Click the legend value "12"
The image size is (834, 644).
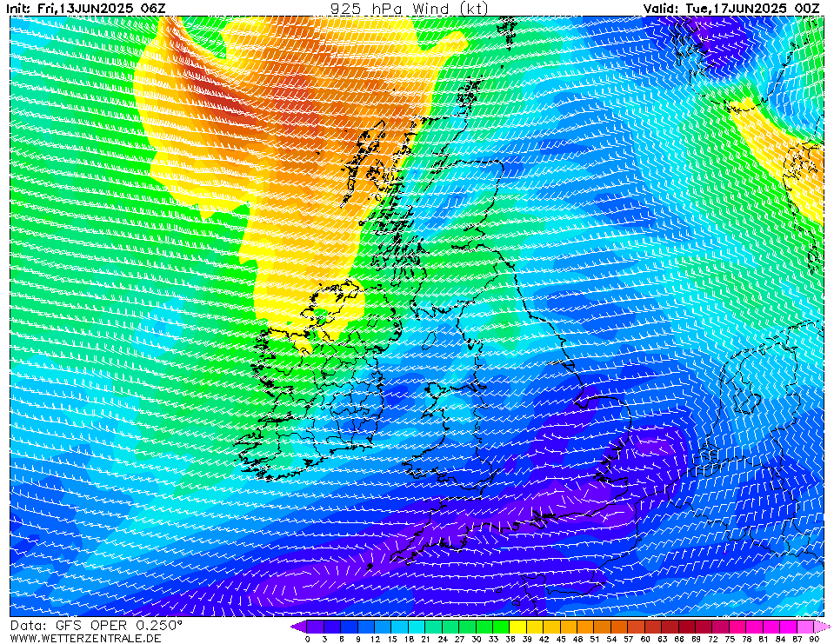point(375,639)
